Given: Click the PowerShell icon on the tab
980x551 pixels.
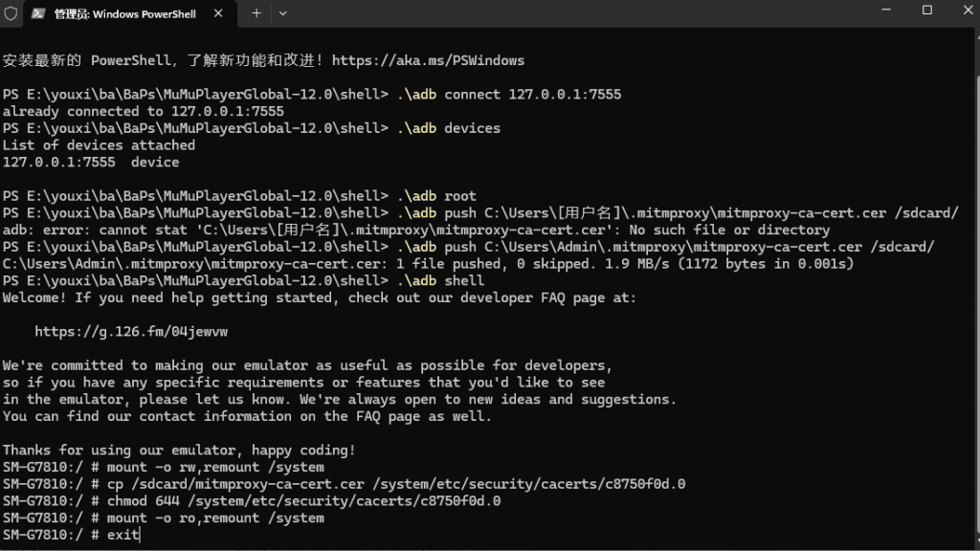Looking at the screenshot, I should point(38,13).
